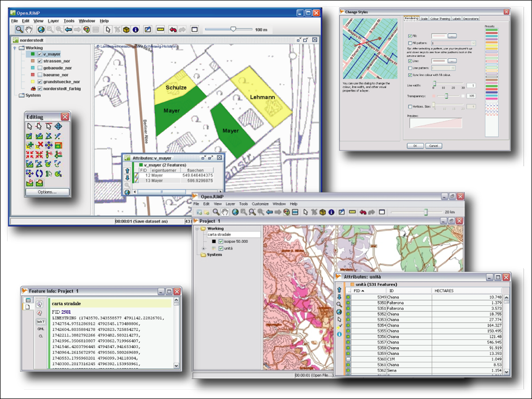Screen dimensions: 532x399
Task: Click the globe full extent icon in Project 1 toolbar
Action: (x=235, y=212)
